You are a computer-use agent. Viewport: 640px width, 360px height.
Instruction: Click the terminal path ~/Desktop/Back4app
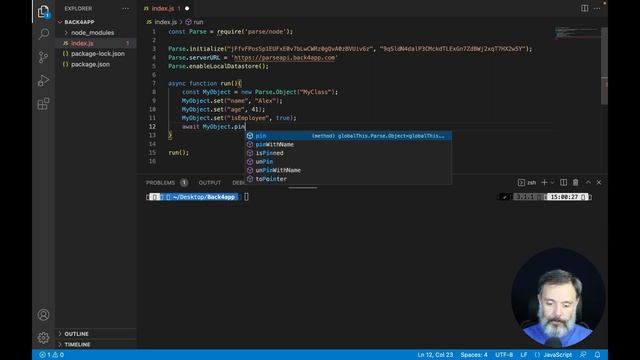(204, 197)
